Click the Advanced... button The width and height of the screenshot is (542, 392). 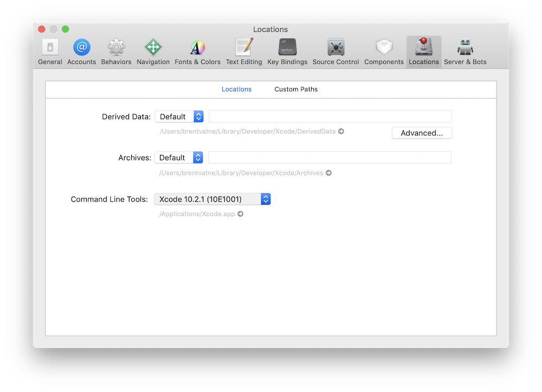coord(422,133)
